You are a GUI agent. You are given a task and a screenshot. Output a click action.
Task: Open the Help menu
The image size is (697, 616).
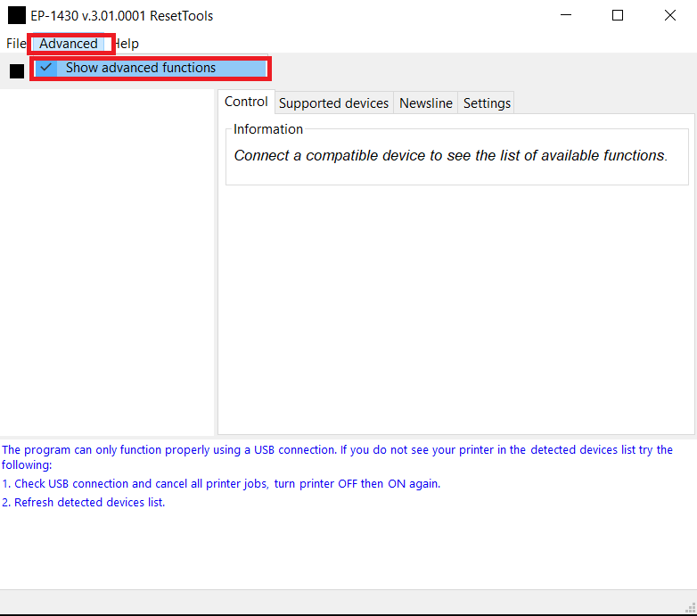click(127, 43)
